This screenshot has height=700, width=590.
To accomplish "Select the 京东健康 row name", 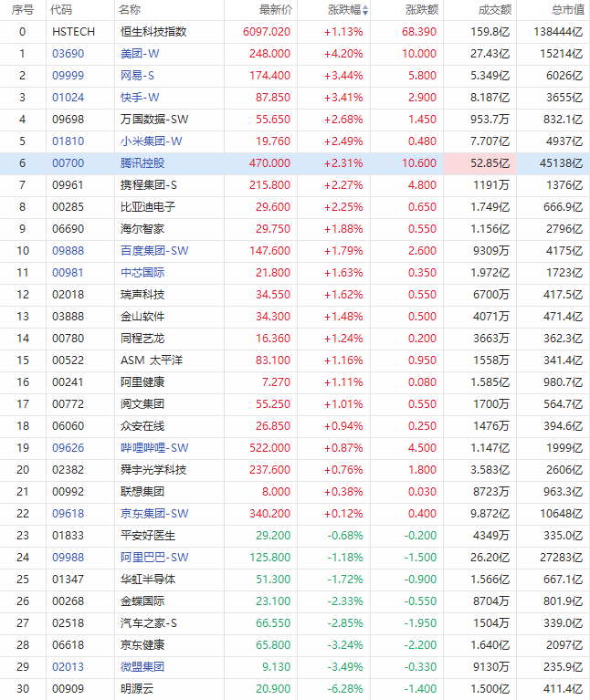I will [142, 644].
